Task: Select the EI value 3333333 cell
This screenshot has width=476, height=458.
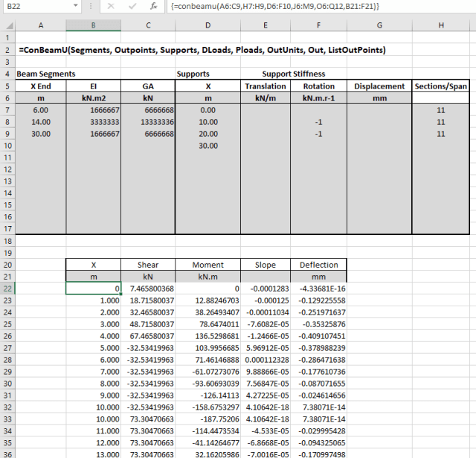Action: click(93, 122)
